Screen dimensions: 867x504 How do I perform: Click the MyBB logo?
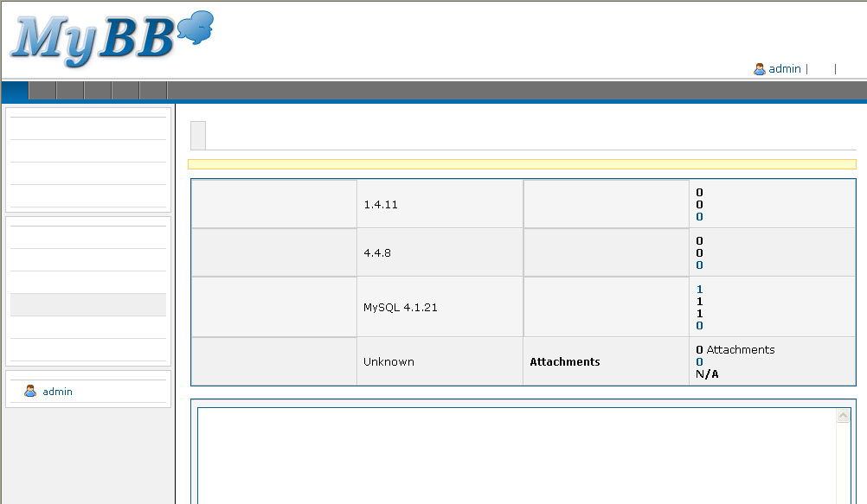(x=95, y=39)
